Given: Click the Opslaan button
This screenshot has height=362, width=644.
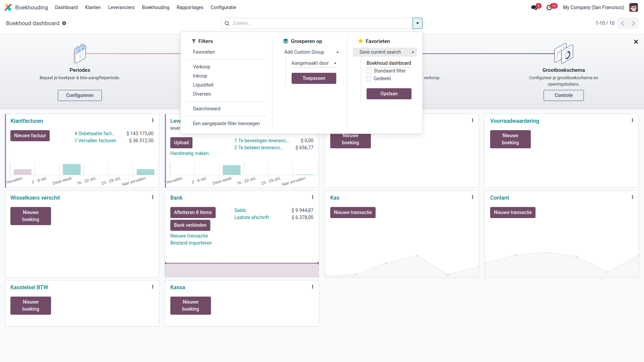Looking at the screenshot, I should [x=389, y=94].
